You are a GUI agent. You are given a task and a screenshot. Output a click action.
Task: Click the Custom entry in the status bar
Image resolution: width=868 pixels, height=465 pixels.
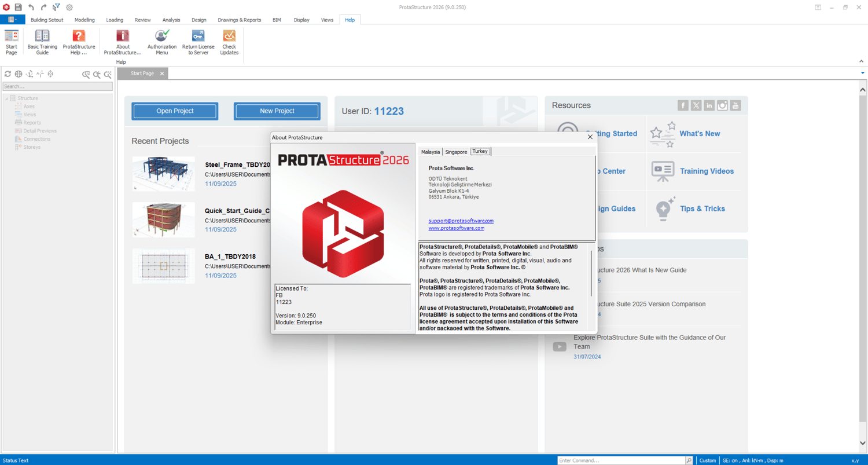click(x=707, y=460)
